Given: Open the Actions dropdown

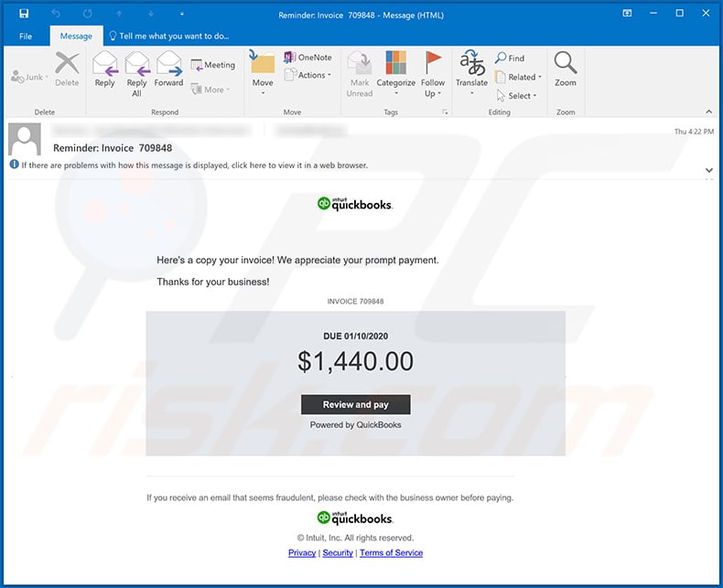Looking at the screenshot, I should coord(308,75).
